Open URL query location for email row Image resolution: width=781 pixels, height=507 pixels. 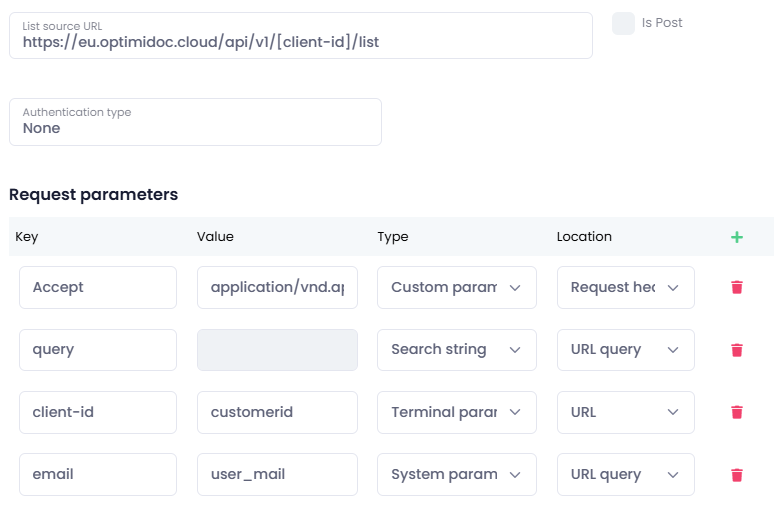(625, 475)
